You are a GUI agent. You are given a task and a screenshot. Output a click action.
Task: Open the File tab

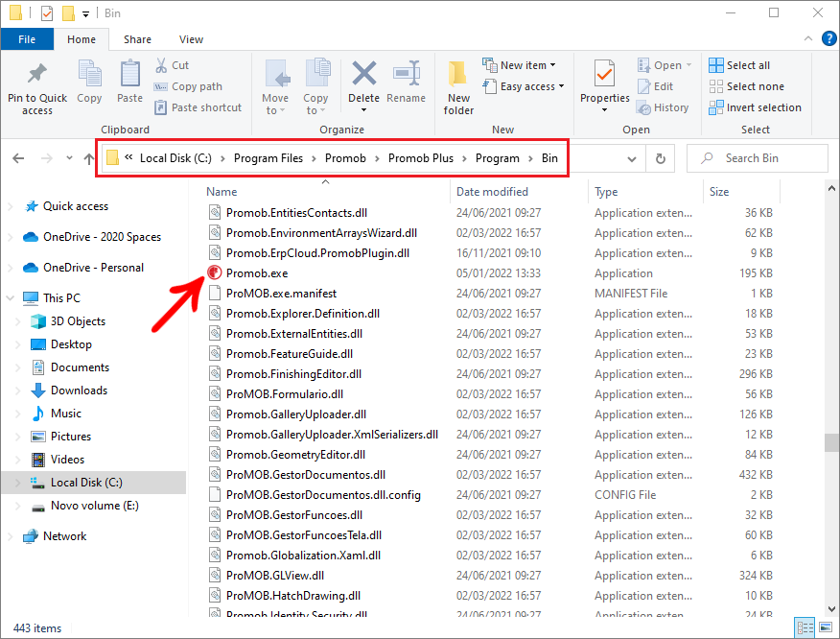[27, 39]
